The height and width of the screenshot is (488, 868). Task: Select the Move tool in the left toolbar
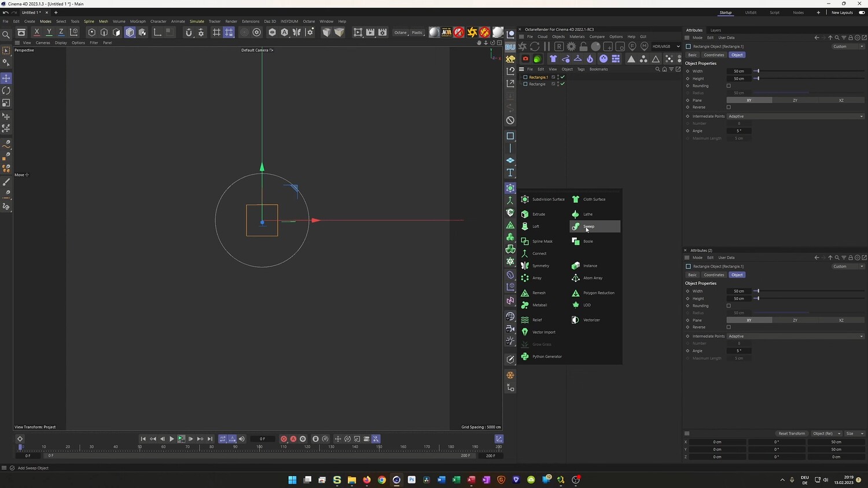(6, 78)
